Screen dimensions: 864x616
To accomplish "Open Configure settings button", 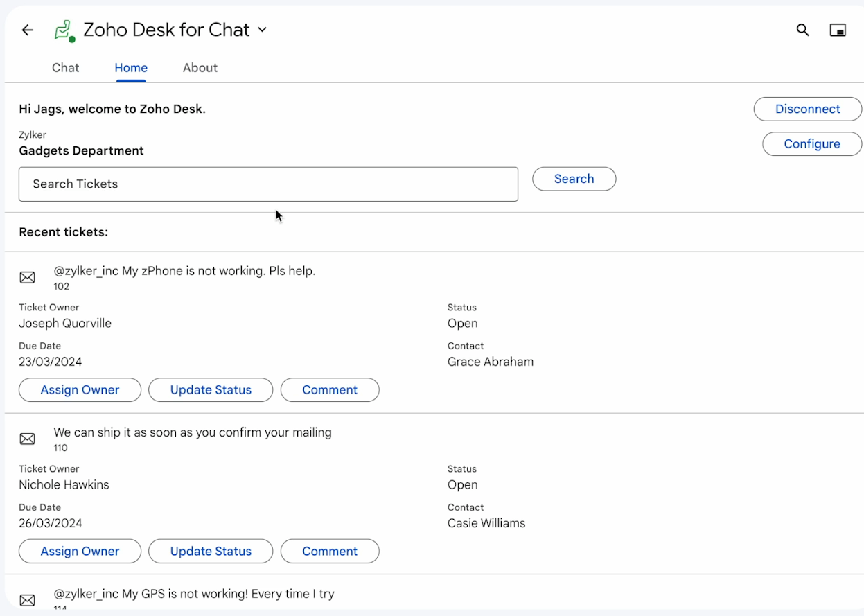I will tap(812, 144).
